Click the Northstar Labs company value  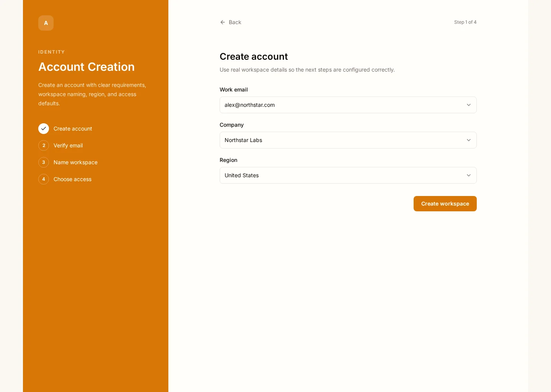(243, 140)
